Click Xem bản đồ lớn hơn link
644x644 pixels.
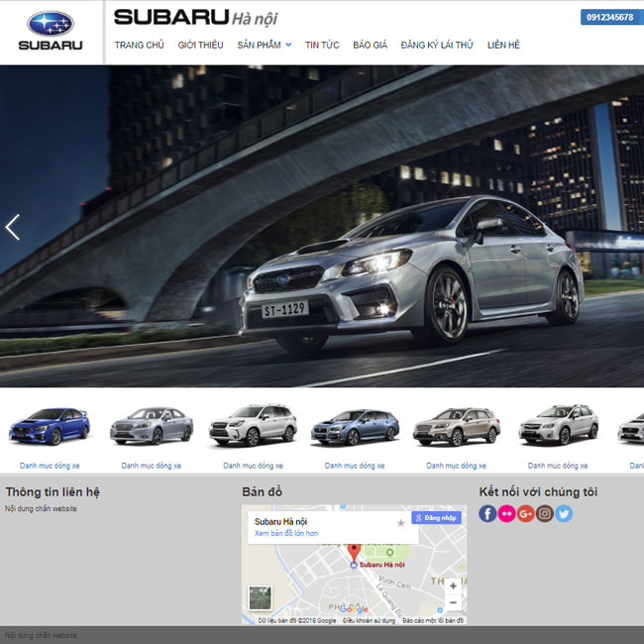(286, 533)
